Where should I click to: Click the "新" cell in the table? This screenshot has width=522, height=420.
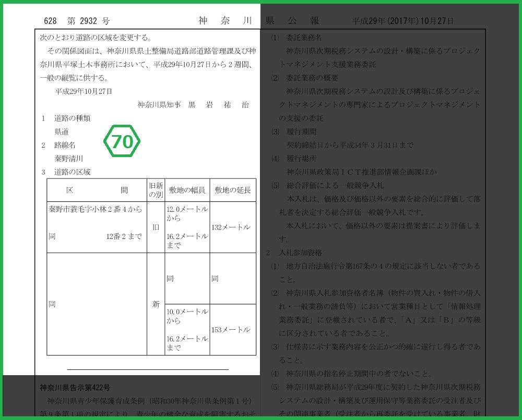pyautogui.click(x=156, y=304)
